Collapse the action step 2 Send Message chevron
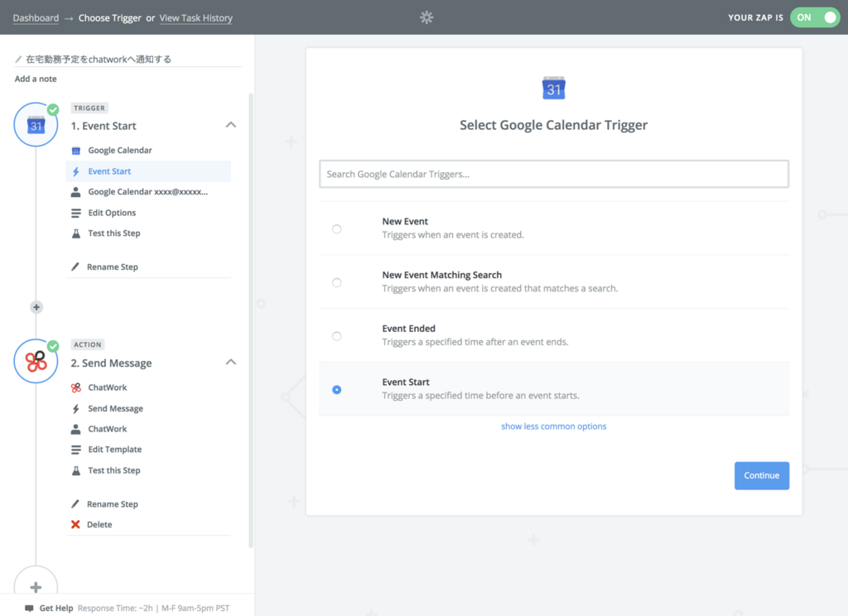Viewport: 848px width, 616px height. point(231,362)
